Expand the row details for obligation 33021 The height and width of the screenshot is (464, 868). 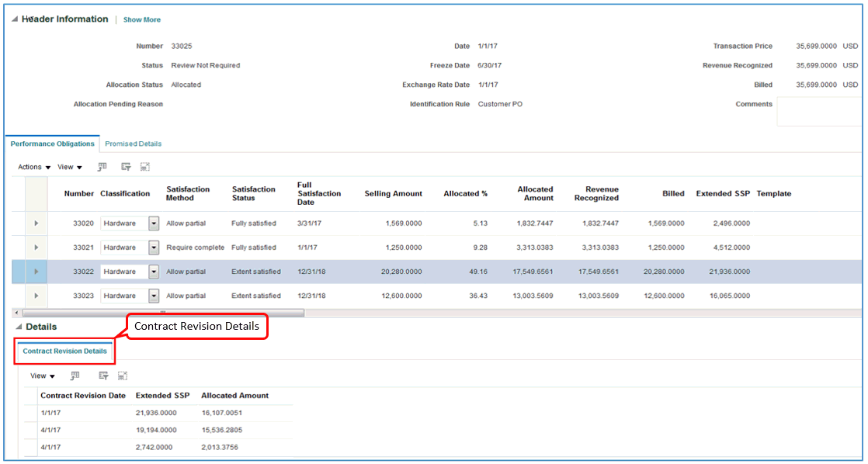[36, 247]
